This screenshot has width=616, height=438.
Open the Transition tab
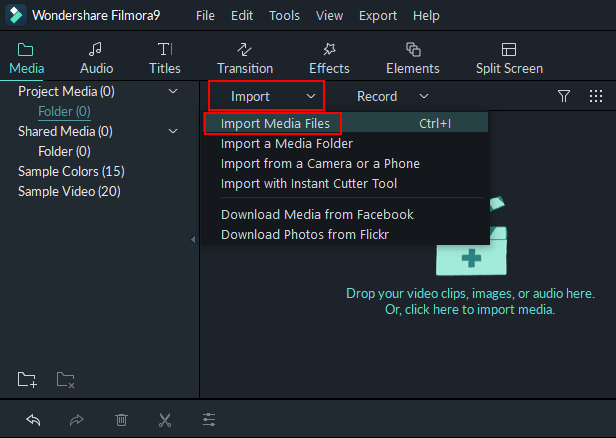[245, 58]
